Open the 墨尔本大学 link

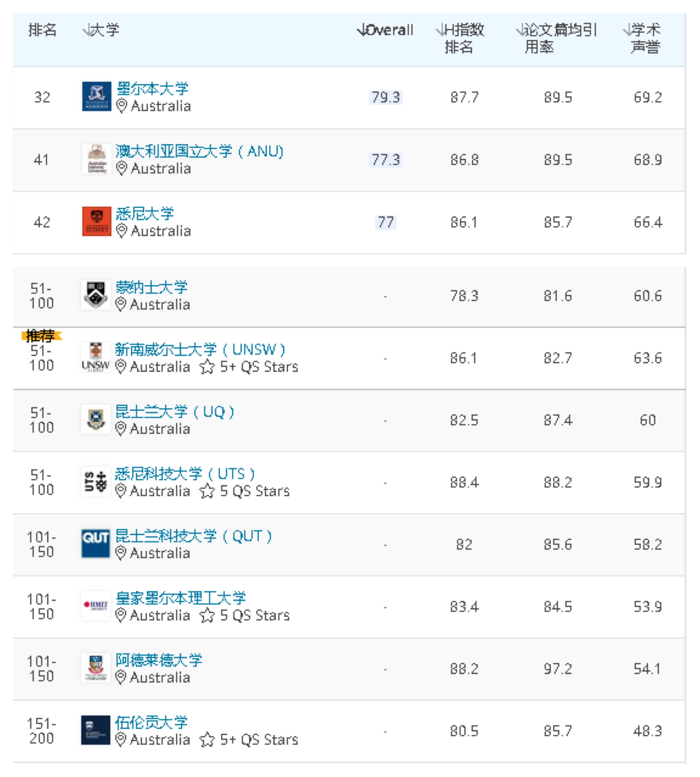[x=152, y=89]
